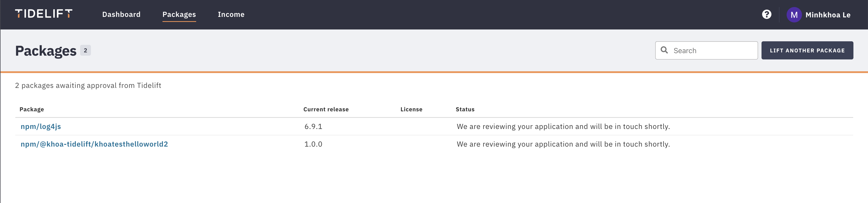This screenshot has height=203, width=868.
Task: Open the npm/log4js package link
Action: coord(41,126)
